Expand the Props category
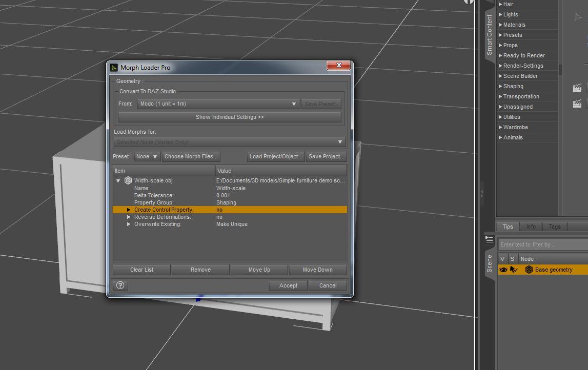 [500, 45]
